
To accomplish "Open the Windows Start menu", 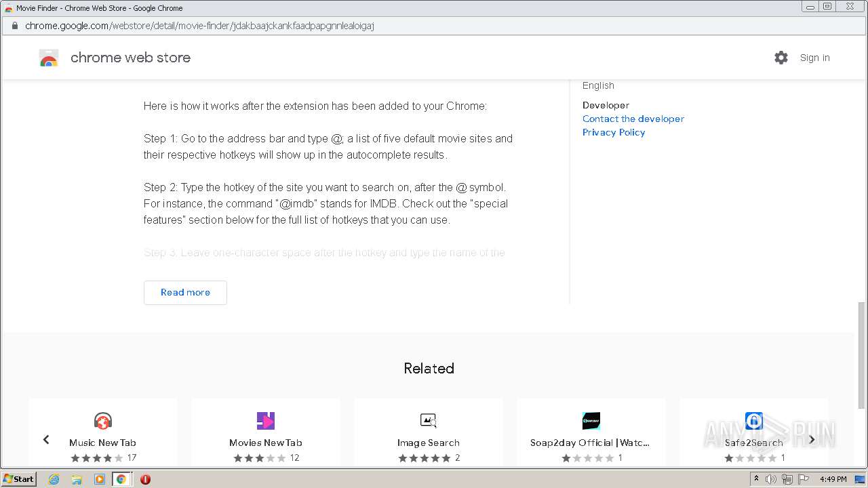I will point(18,479).
